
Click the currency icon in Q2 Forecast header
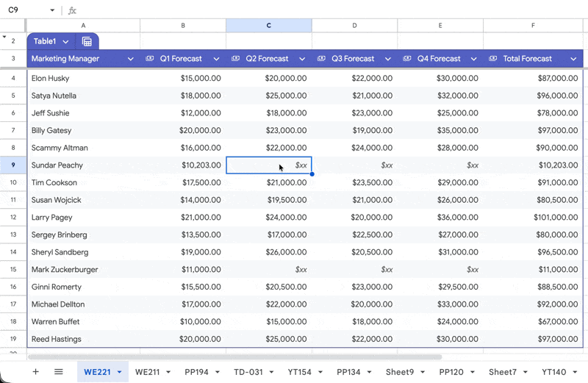235,59
